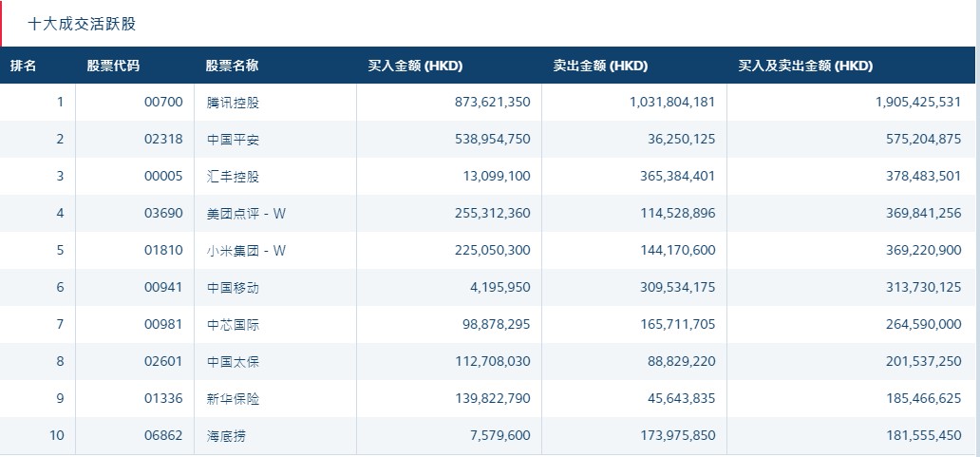The width and height of the screenshot is (980, 457).
Task: Click sell amount 45,643,835
Action: coord(681,398)
